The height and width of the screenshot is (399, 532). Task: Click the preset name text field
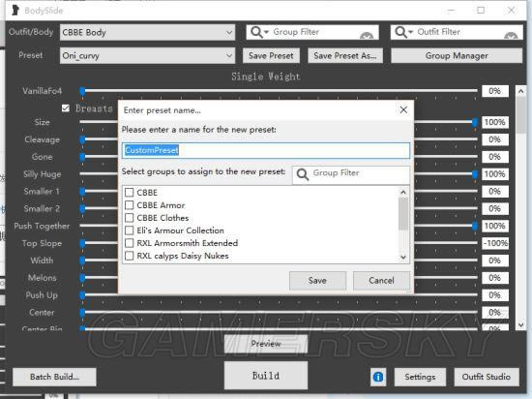[x=266, y=150]
